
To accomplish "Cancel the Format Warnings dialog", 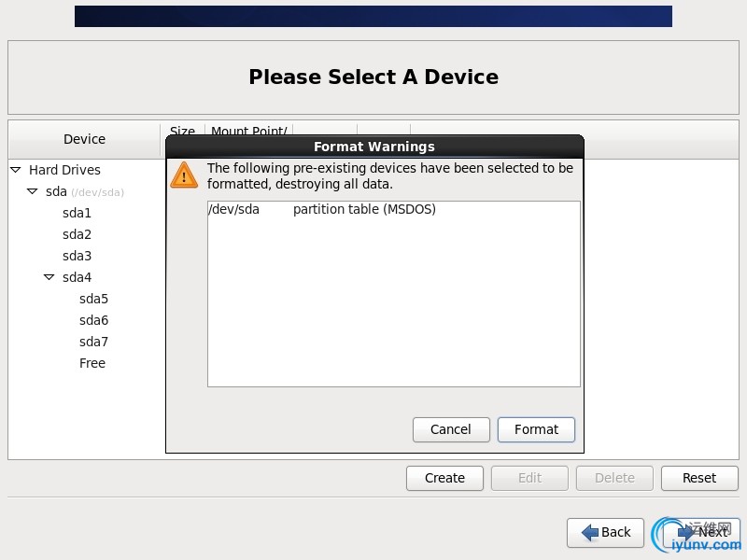I will 451,429.
